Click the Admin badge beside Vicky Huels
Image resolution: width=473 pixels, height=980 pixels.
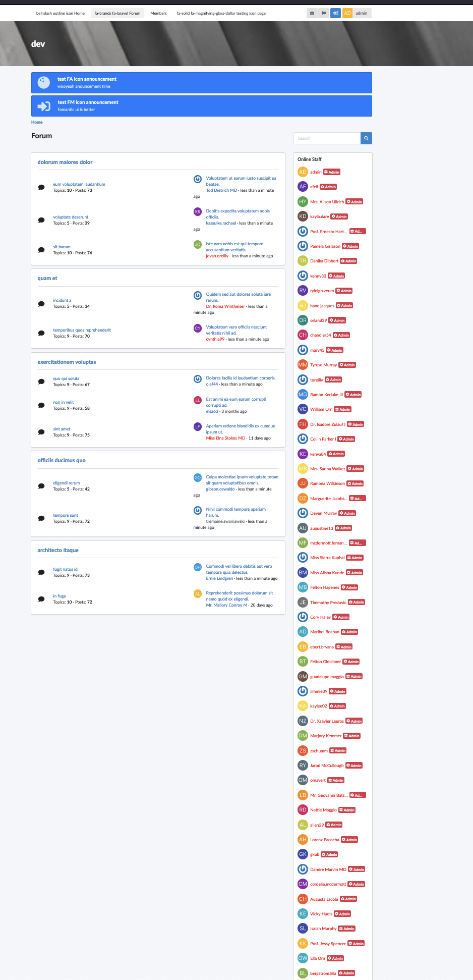(x=342, y=913)
